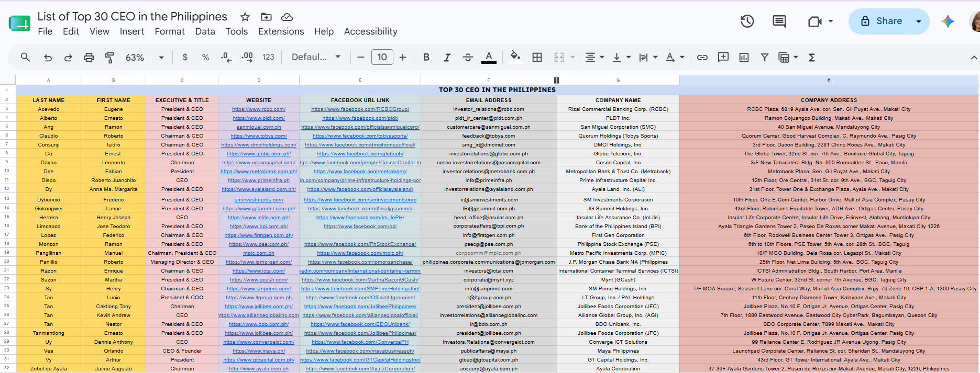Open the Extensions menu
The width and height of the screenshot is (980, 373).
281,31
